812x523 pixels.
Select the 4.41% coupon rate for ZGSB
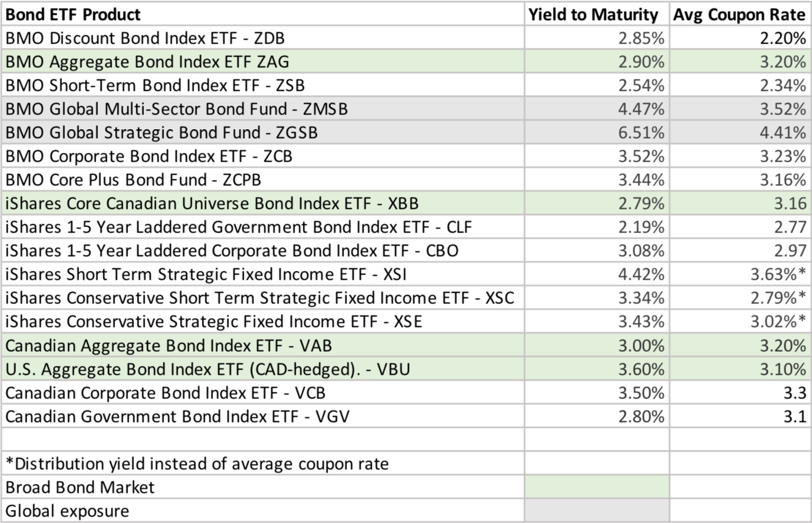tap(782, 133)
